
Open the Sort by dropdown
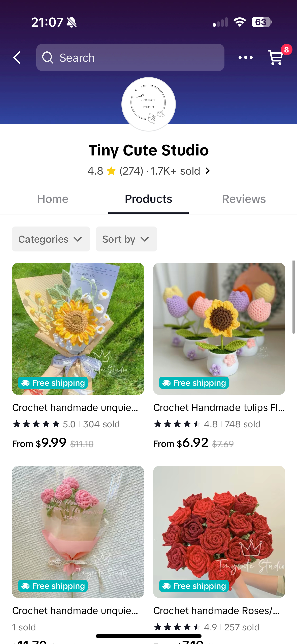point(126,239)
